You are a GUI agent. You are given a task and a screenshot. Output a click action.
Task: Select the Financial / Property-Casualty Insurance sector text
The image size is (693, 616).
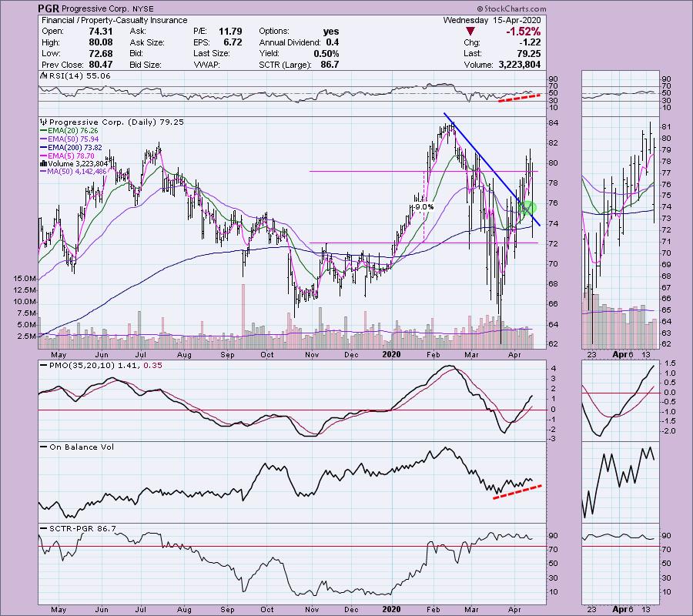(x=115, y=20)
